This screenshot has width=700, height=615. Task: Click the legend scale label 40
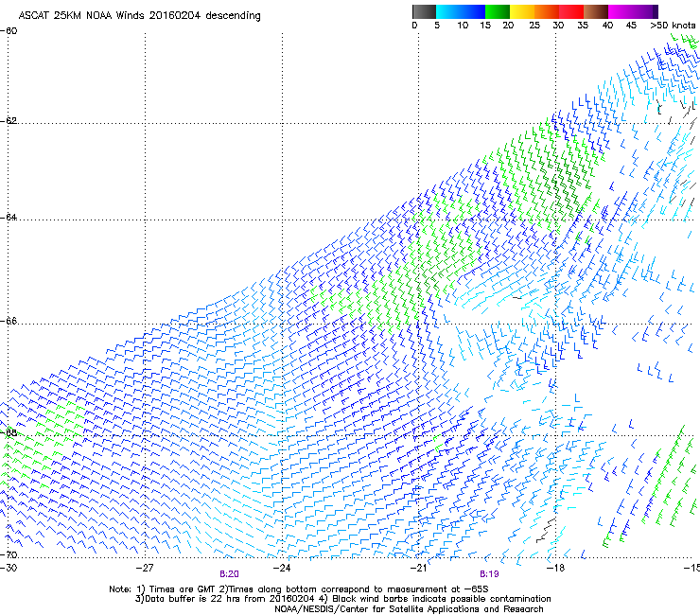tap(607, 26)
